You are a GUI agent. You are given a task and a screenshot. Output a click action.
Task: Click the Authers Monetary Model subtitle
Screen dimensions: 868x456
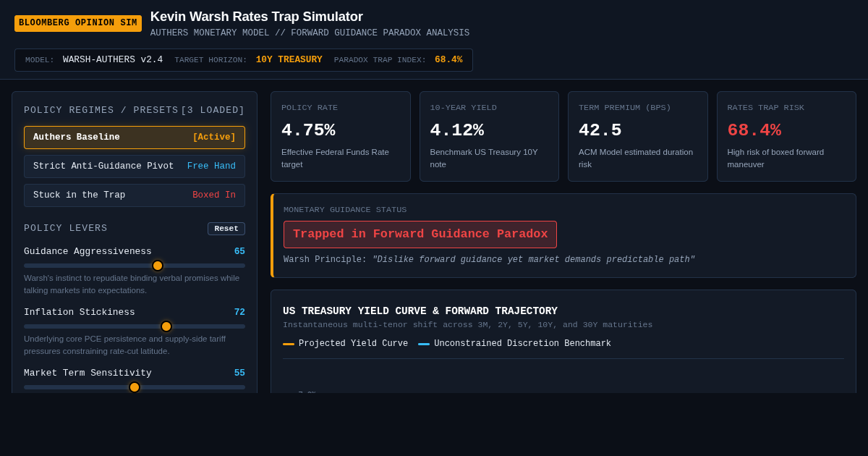310,33
